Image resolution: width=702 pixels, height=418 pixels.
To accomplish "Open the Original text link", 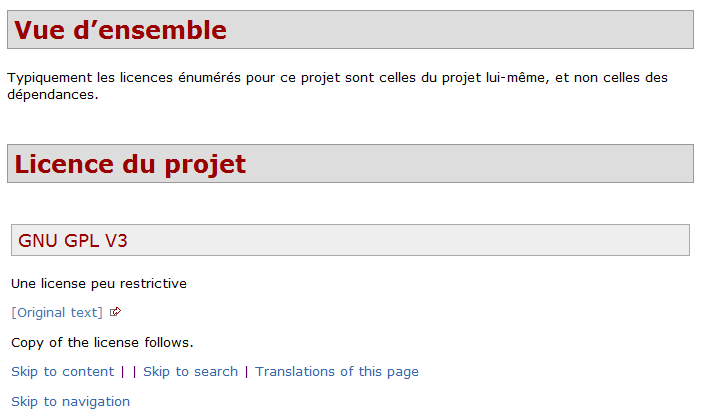I will (x=57, y=313).
